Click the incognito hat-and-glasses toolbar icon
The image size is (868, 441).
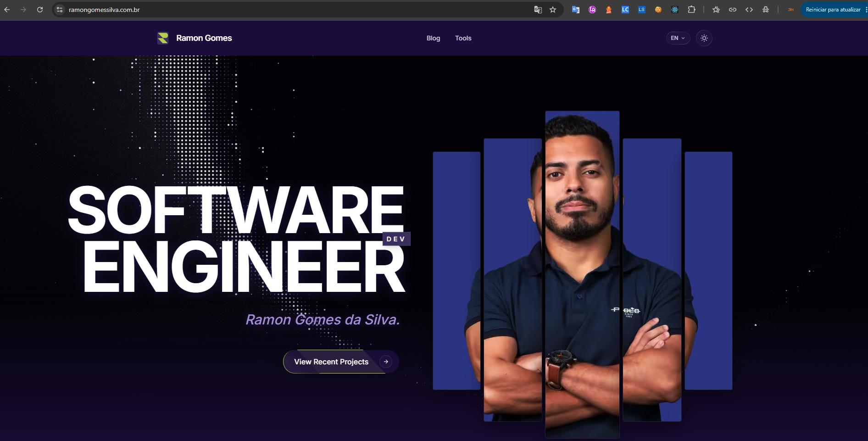[766, 10]
